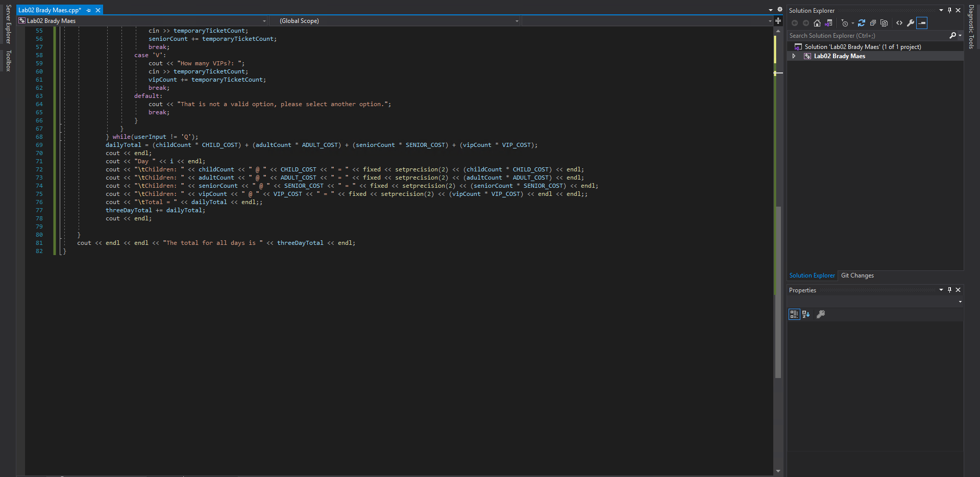980x477 pixels.
Task: Pin the Solution Explorer panel (auto hide)
Action: (949, 10)
